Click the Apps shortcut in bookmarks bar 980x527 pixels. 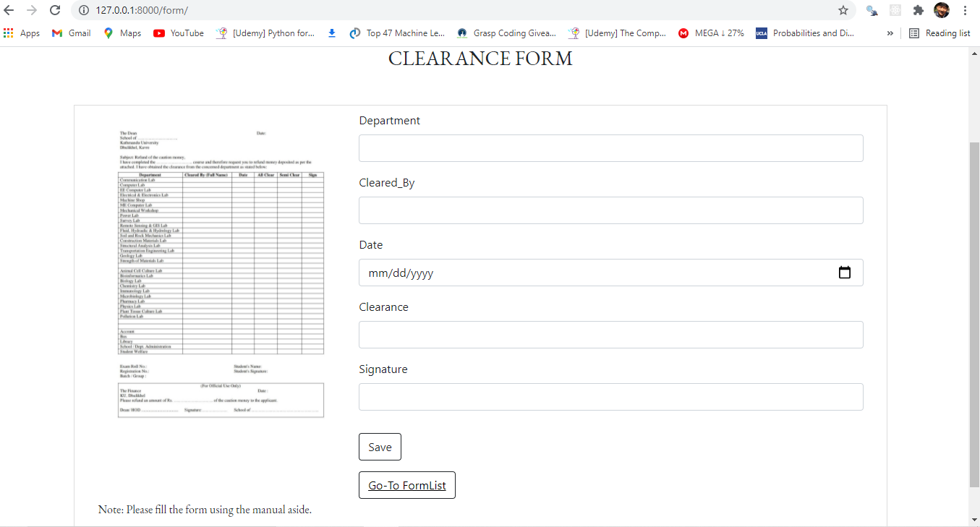point(22,33)
